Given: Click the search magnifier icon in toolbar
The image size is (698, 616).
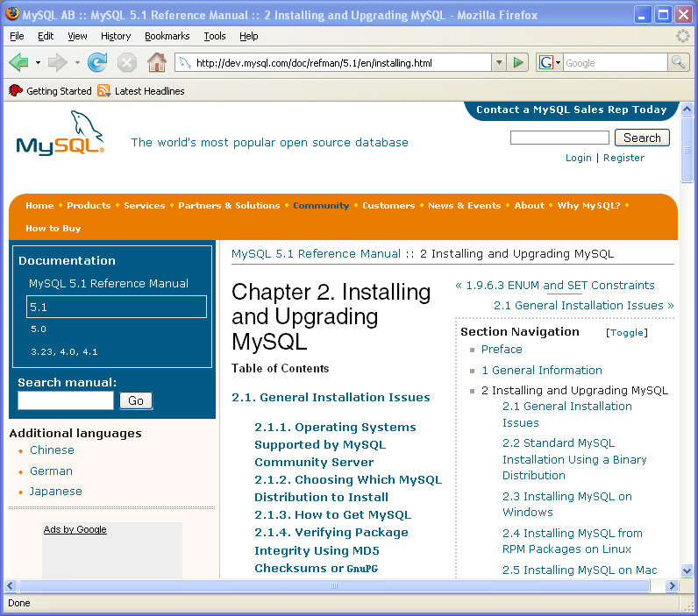Looking at the screenshot, I should click(678, 63).
